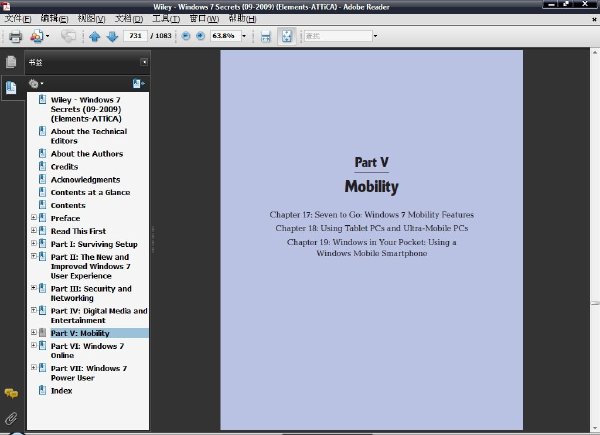
Task: Open the Pages thumbnail panel icon
Action: coord(11,62)
